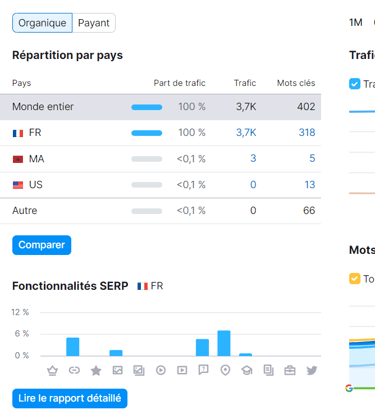The width and height of the screenshot is (375, 419).
Task: Click the Morocco flag in MA row
Action: click(x=18, y=159)
